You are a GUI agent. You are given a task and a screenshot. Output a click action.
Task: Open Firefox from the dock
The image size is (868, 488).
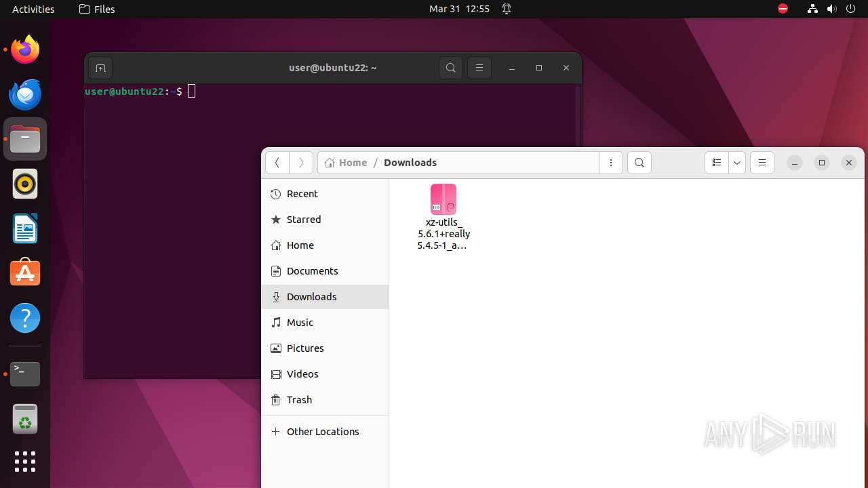click(x=25, y=49)
